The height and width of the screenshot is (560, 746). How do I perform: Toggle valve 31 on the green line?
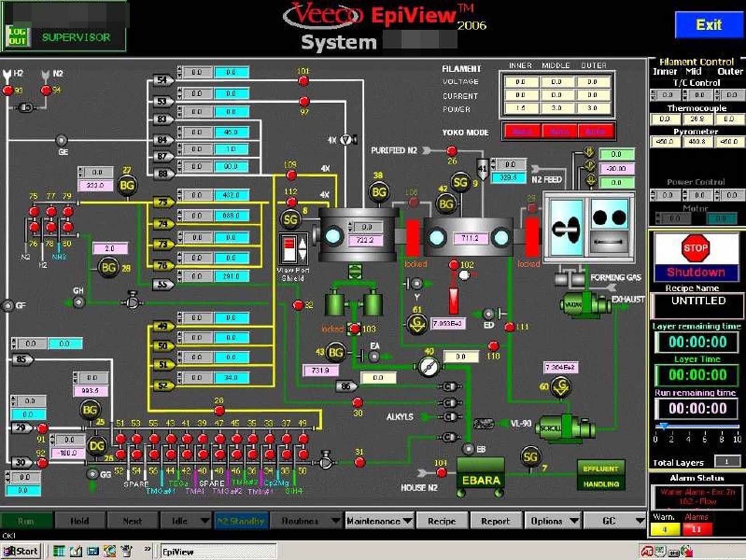pyautogui.click(x=360, y=462)
